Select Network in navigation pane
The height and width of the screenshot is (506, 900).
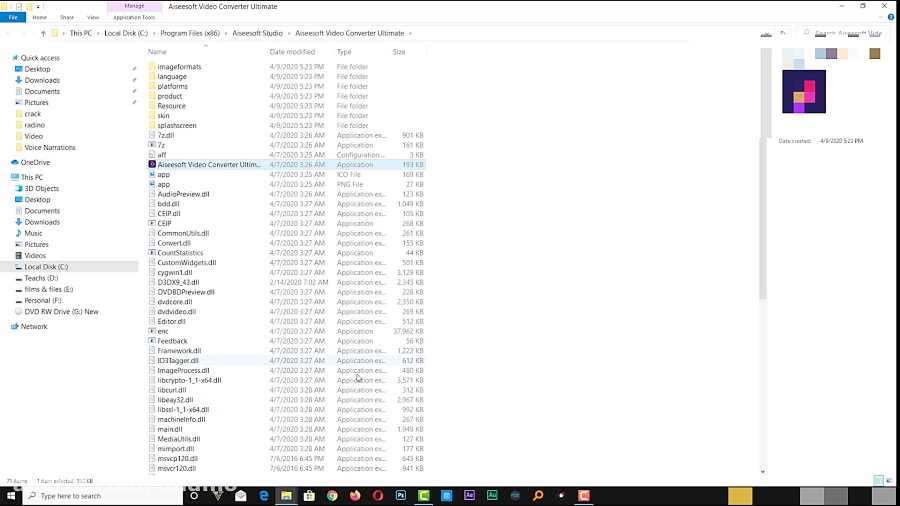point(34,326)
